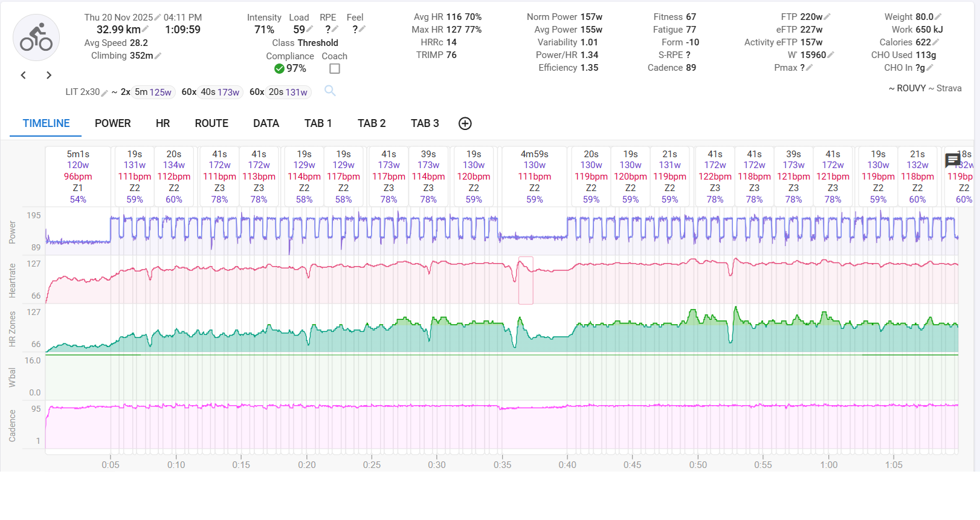Edit the Feel rating pencil icon

[362, 29]
